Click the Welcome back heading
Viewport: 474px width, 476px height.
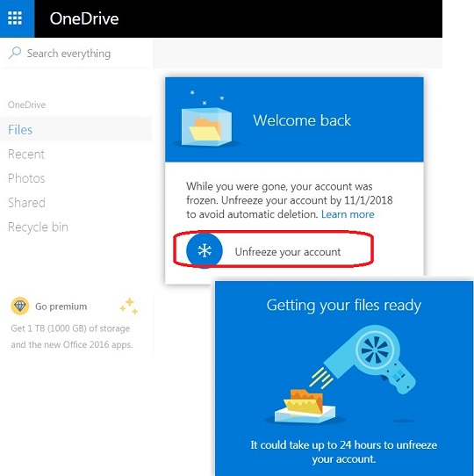(302, 120)
